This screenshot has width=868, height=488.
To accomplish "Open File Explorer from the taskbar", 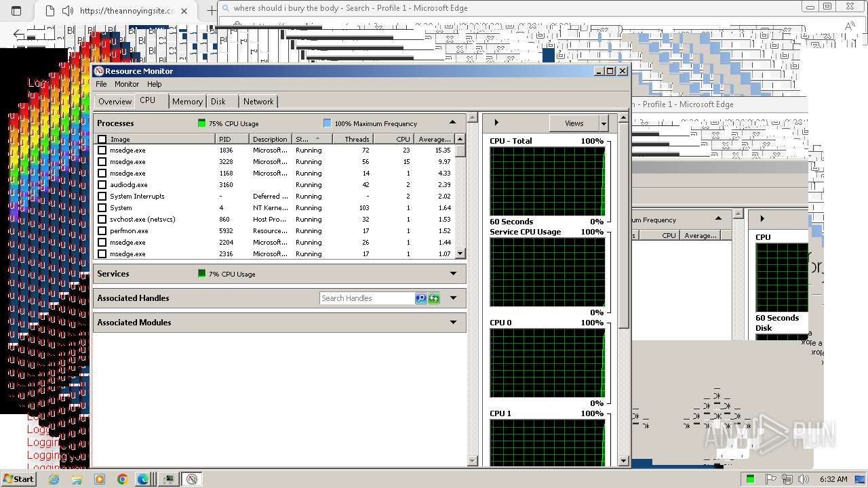I will [77, 479].
